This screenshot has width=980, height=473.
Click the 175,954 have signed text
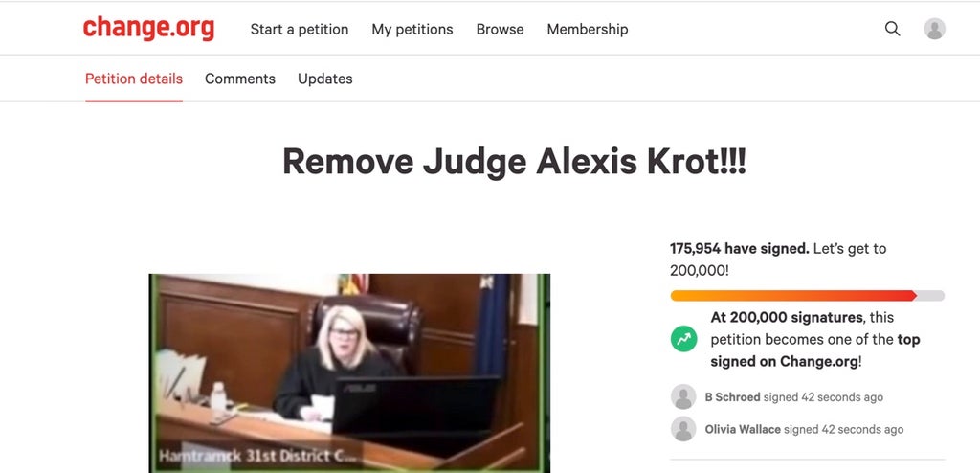click(740, 248)
